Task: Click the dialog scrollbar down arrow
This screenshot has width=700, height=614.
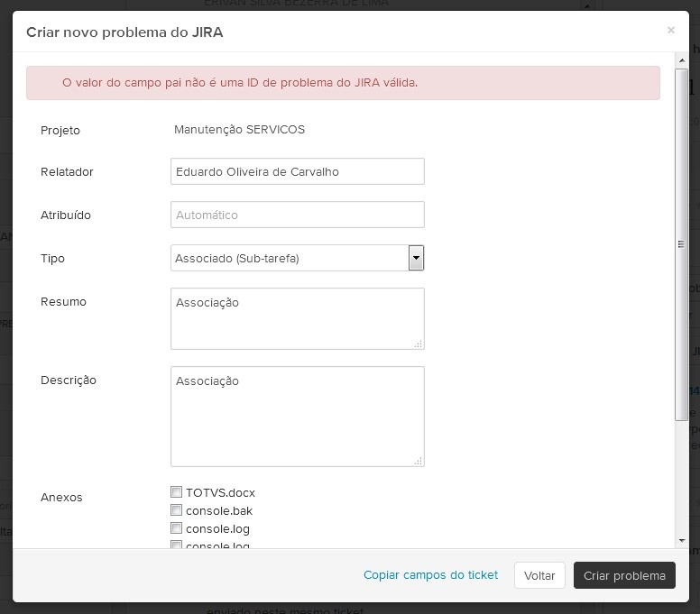Action: (x=681, y=539)
